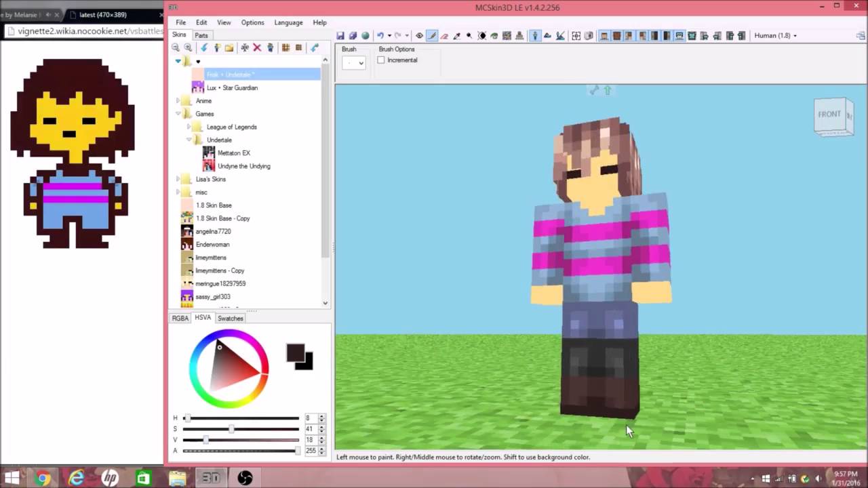Switch to 3D perspective view mode

coord(534,35)
